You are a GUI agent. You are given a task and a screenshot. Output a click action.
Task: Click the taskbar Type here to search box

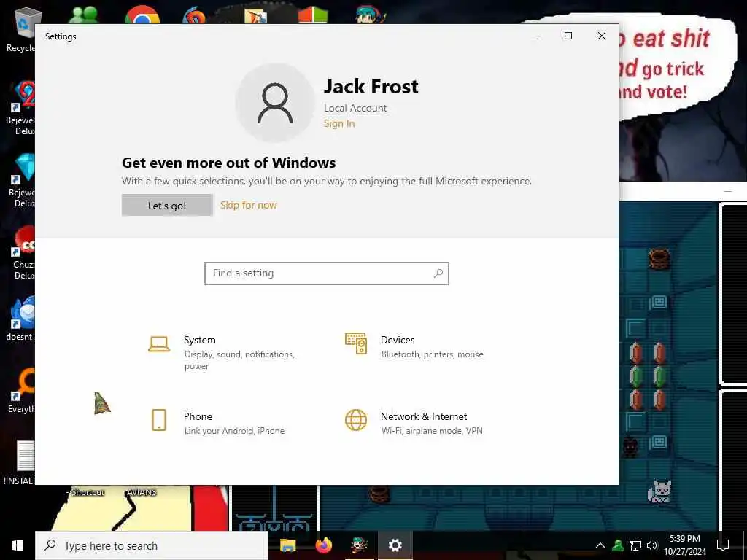[152, 545]
